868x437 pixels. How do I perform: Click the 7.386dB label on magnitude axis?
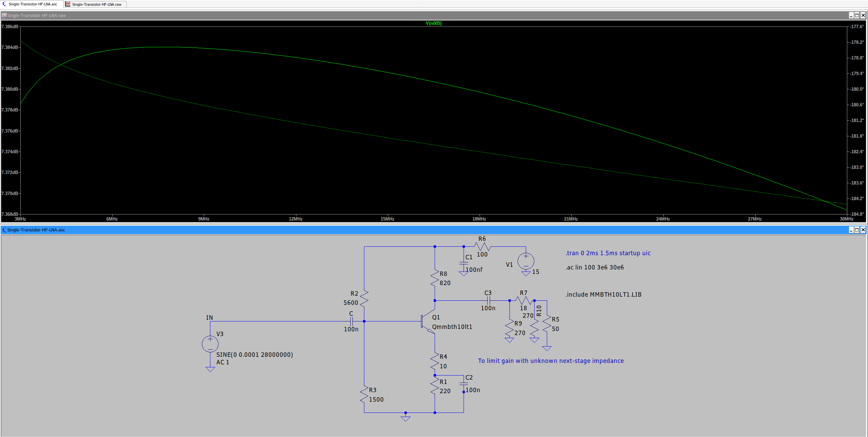(10, 27)
